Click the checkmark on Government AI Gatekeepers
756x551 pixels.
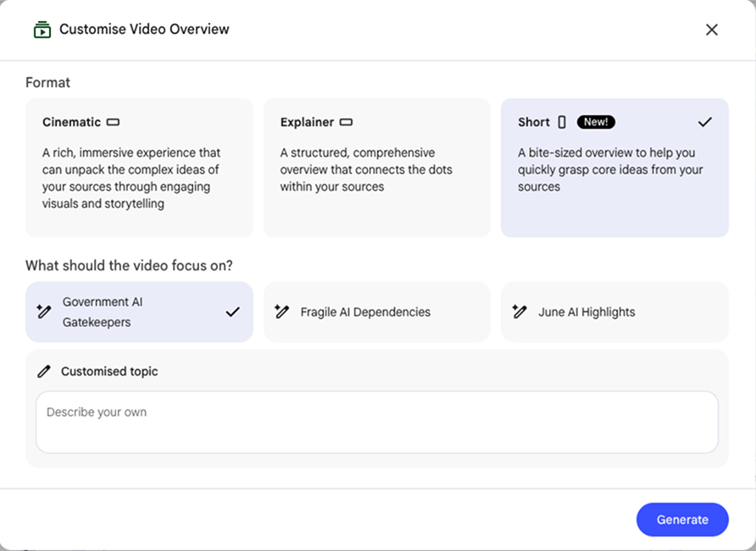pyautogui.click(x=232, y=312)
